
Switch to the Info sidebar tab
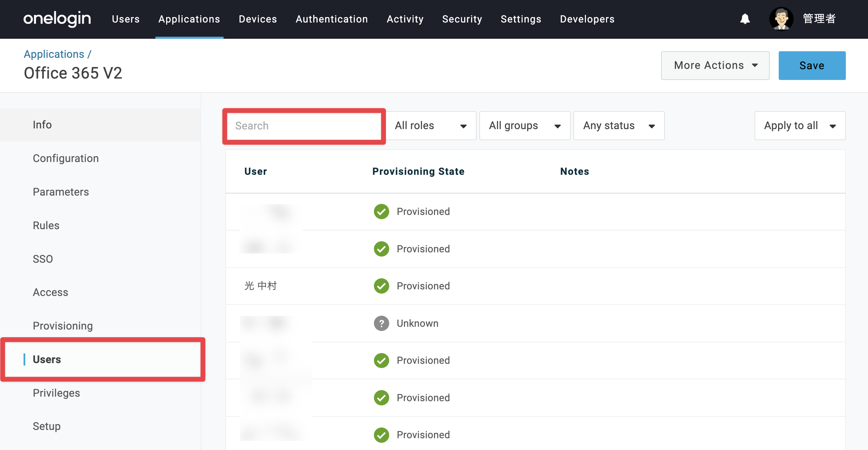tap(100, 125)
